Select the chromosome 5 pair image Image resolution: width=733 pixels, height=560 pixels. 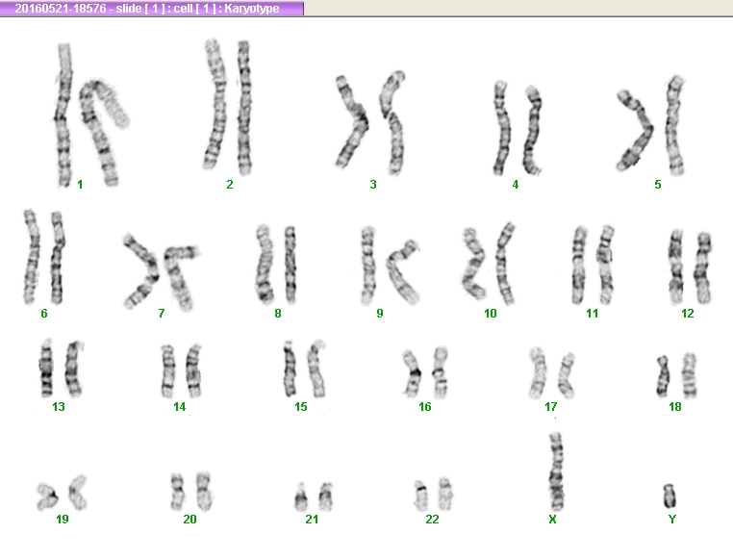pos(650,125)
